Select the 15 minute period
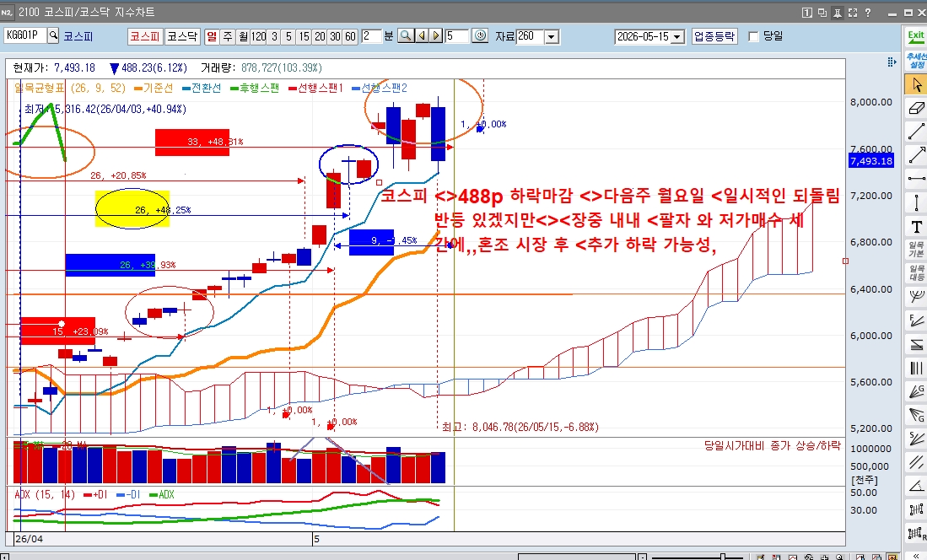 (304, 36)
